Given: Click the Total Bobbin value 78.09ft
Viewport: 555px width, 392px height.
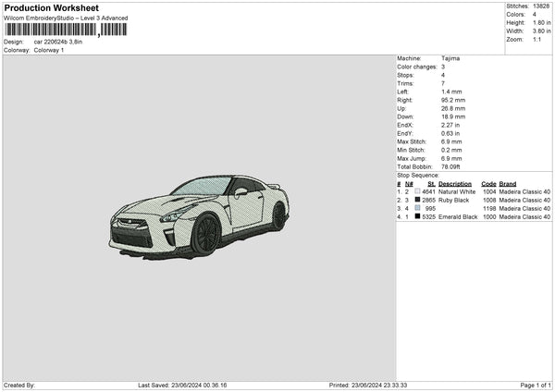Looking at the screenshot, I should click(x=450, y=167).
